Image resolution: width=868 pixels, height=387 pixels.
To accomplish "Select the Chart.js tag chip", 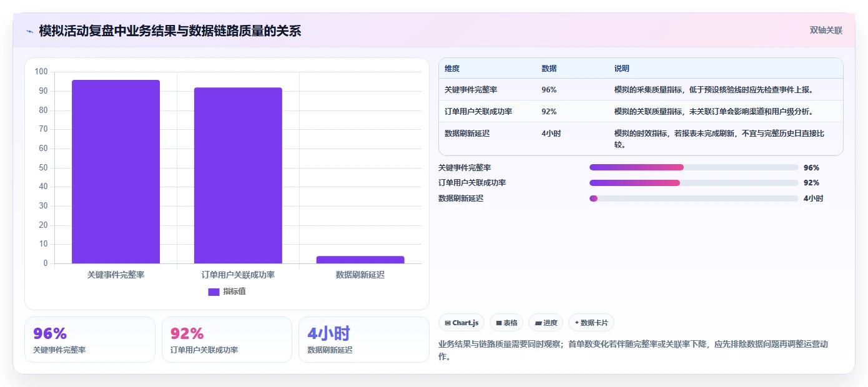I will 461,323.
